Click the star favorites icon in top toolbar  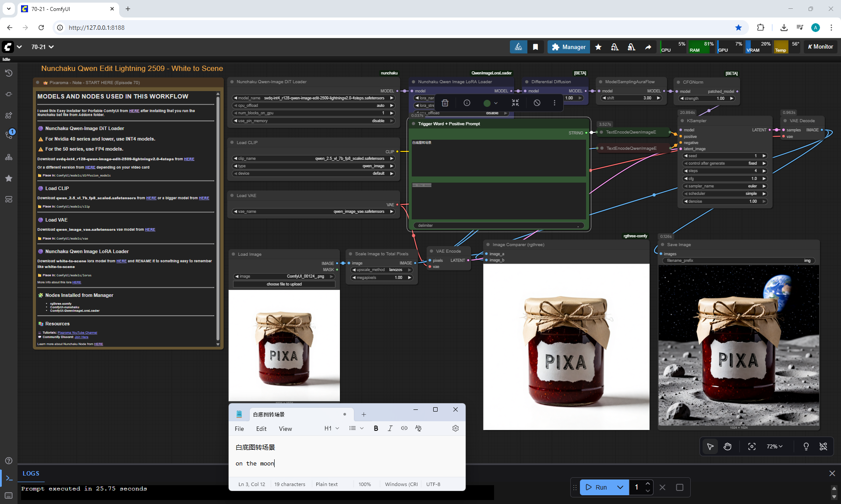[x=598, y=47]
